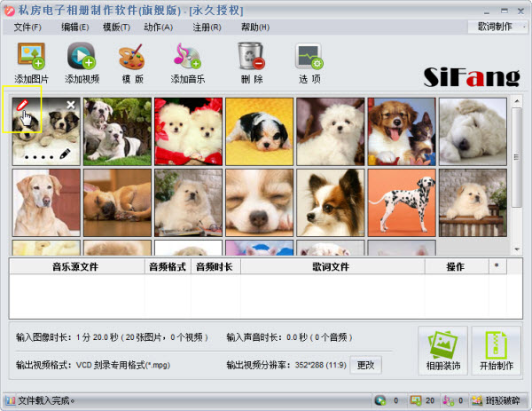This screenshot has height=411, width=532.
Task: Select the dalmatian puppy thumbnail
Action: [401, 201]
